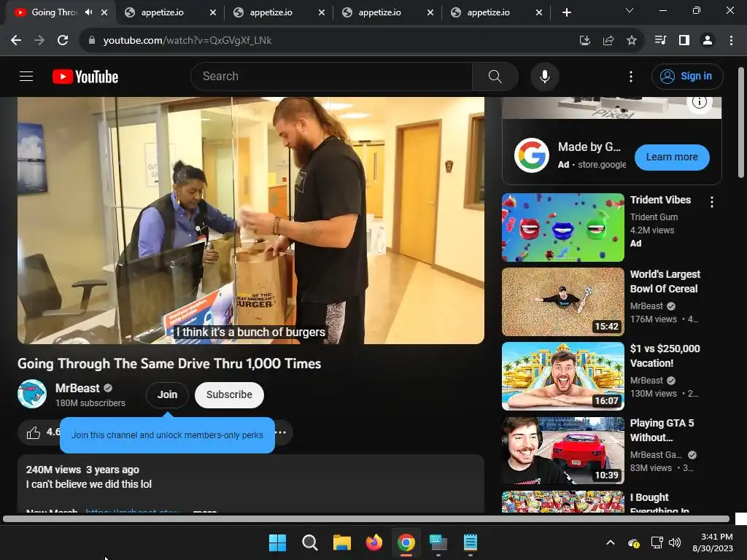Open the Chrome three-dot menu
The width and height of the screenshot is (747, 560).
coord(731,41)
